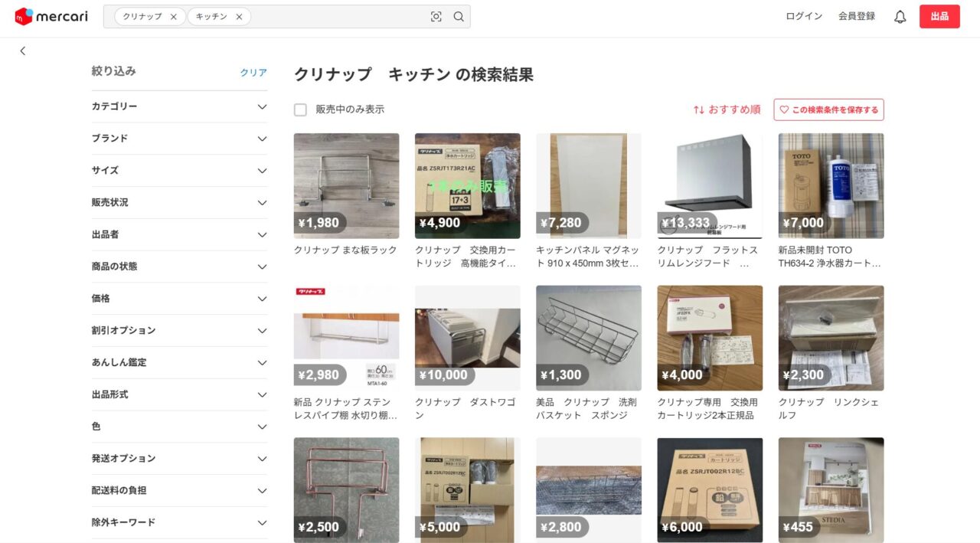Open the ¥13,333 レンジフード listing
The image size is (980, 543).
[710, 186]
